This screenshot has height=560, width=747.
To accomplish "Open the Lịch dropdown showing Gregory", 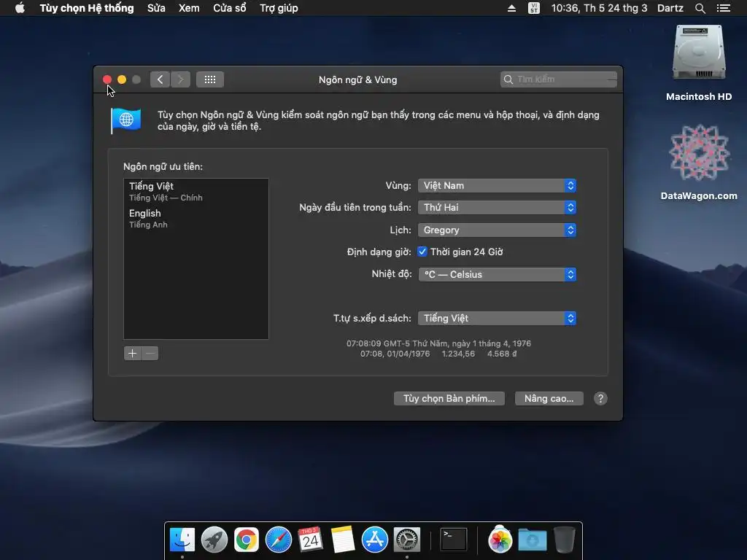I will [x=497, y=230].
